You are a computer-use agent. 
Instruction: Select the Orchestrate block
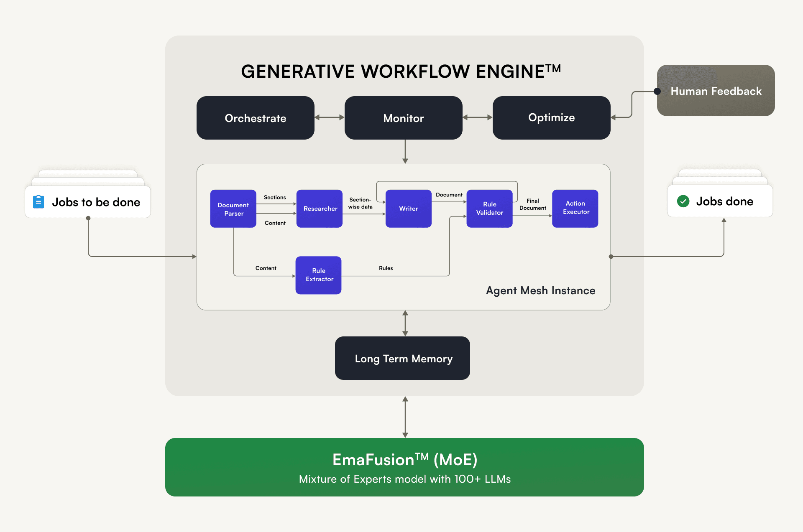coord(256,118)
